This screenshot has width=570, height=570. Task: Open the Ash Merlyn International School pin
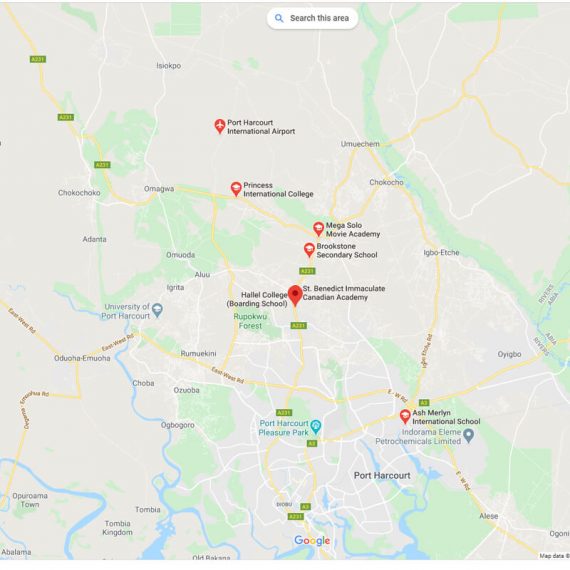(x=405, y=417)
